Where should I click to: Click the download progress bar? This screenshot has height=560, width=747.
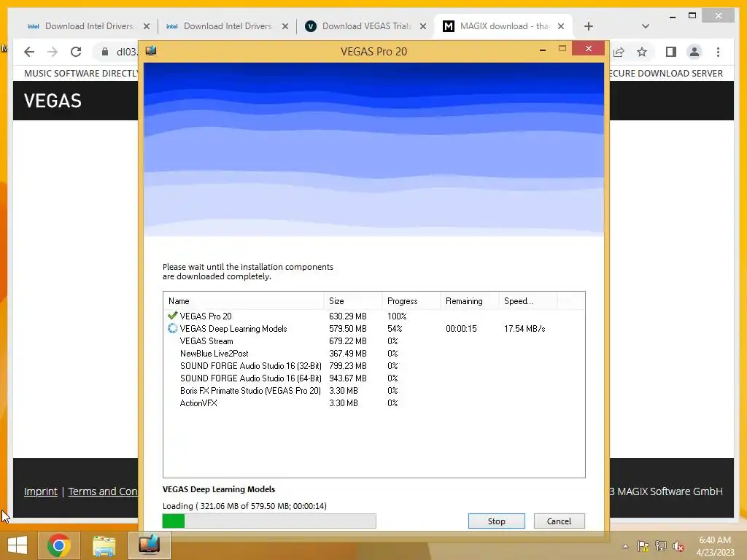(x=269, y=521)
